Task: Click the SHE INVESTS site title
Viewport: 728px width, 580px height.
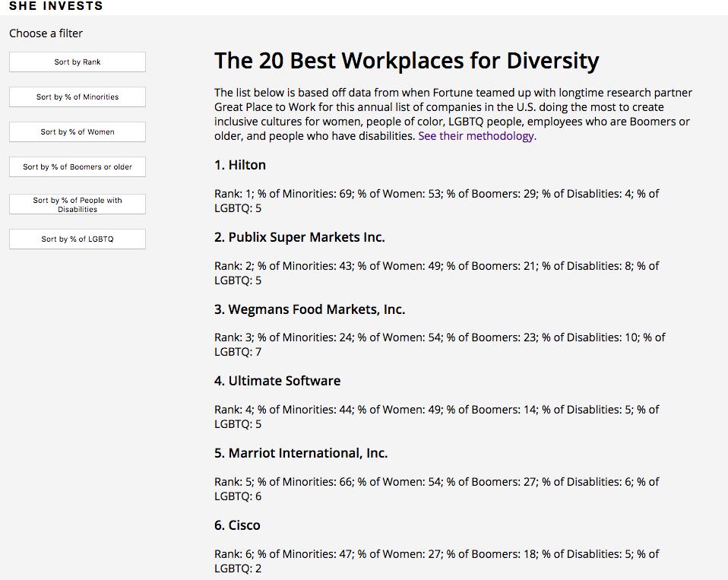Action: point(55,5)
